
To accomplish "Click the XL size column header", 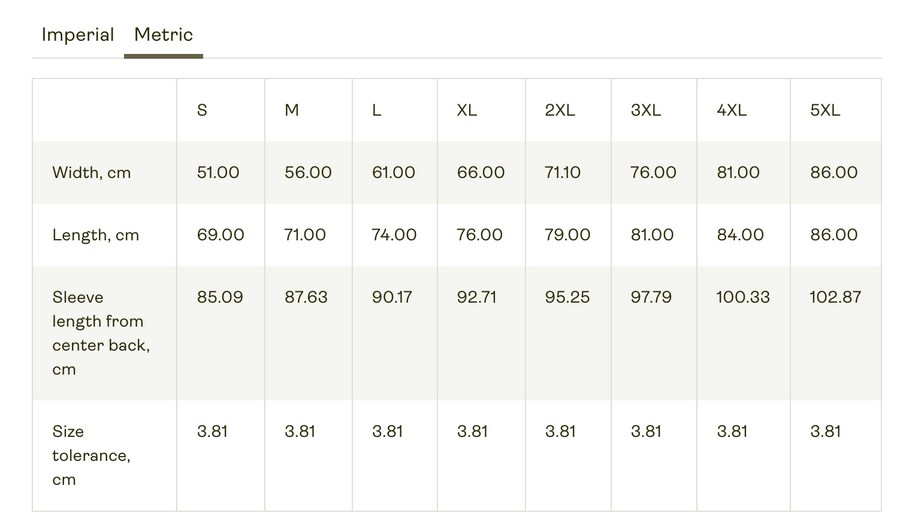I will click(x=467, y=110).
